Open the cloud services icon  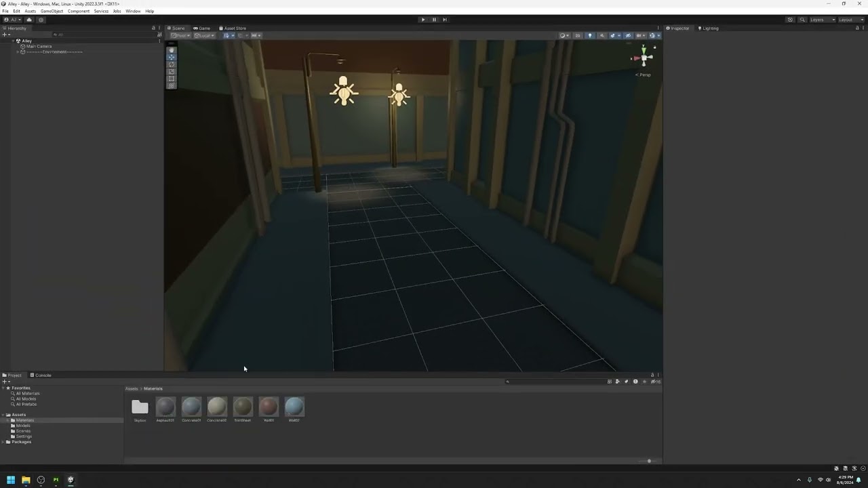29,20
